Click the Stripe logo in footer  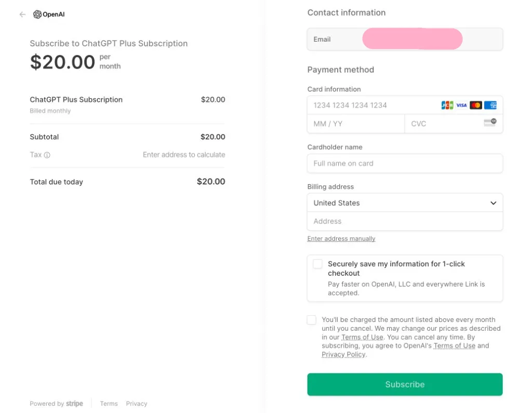click(74, 404)
